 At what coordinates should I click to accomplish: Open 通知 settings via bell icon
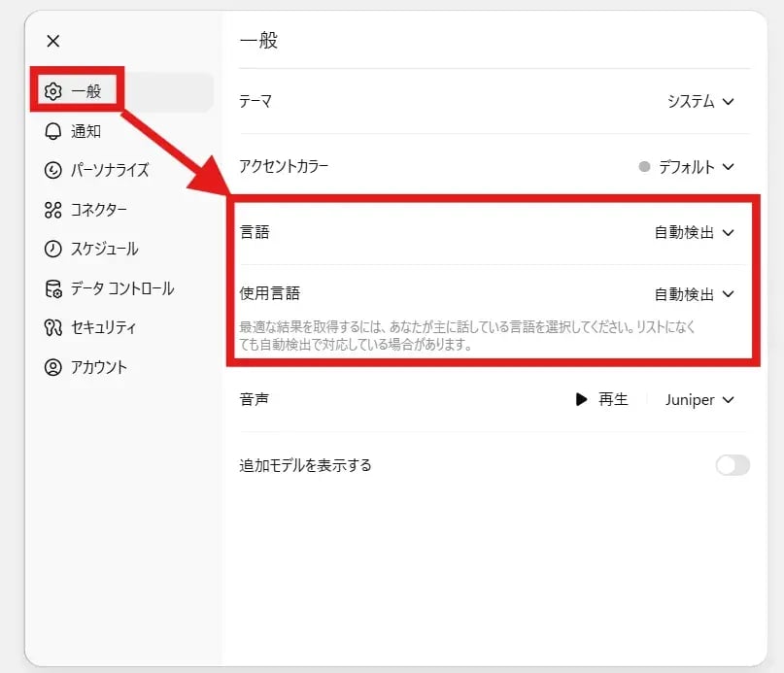pos(54,131)
